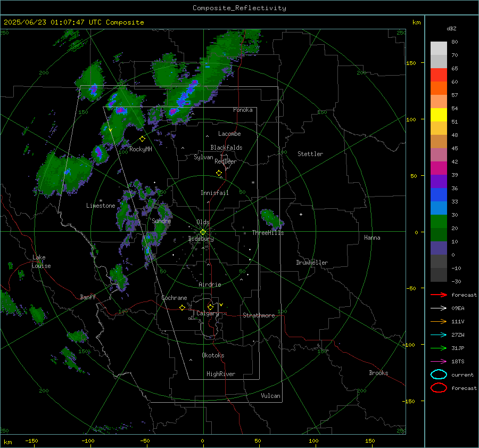Click the 60 dBZ red color swatch
479x448 pixels.
point(439,75)
